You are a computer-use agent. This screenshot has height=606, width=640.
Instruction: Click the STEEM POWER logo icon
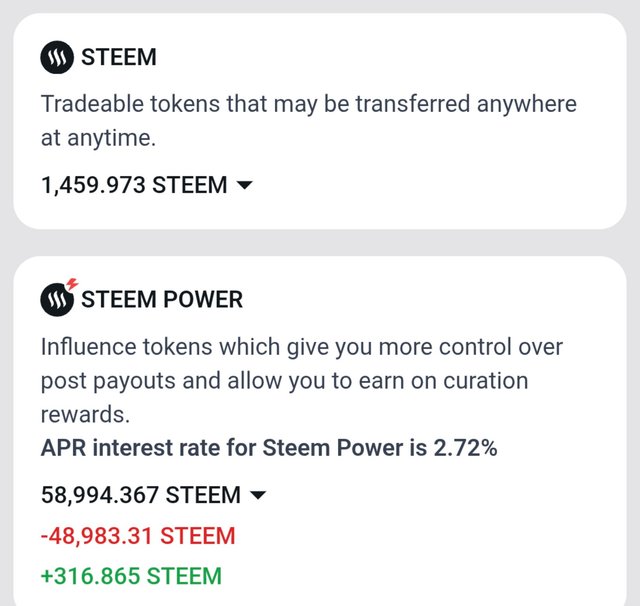(57, 299)
